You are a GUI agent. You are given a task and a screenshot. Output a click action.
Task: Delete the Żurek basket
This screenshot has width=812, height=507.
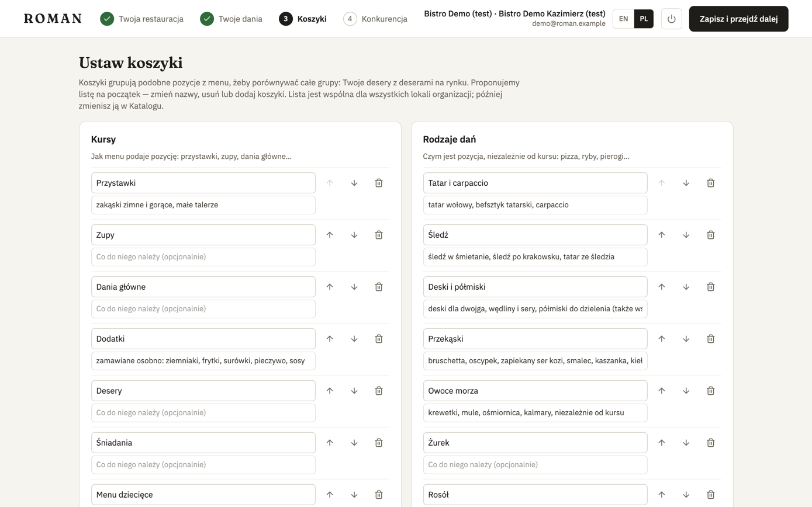coord(711,443)
